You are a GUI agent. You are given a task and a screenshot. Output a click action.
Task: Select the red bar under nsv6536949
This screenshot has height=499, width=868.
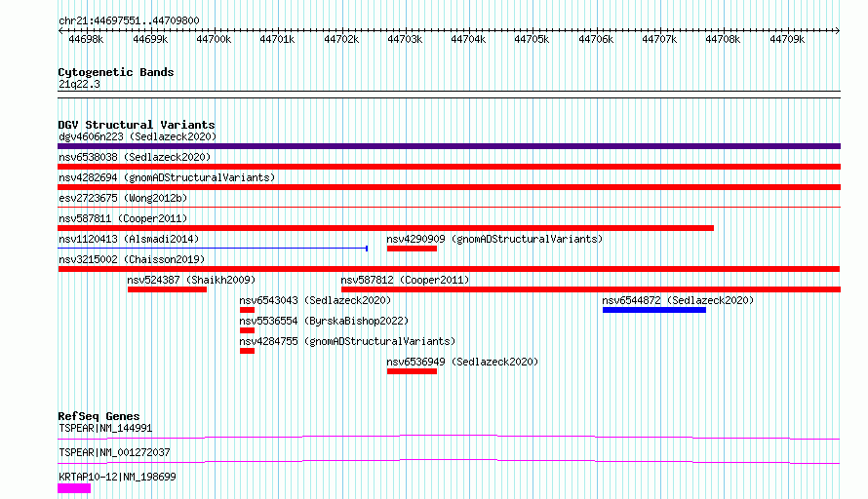pyautogui.click(x=412, y=371)
